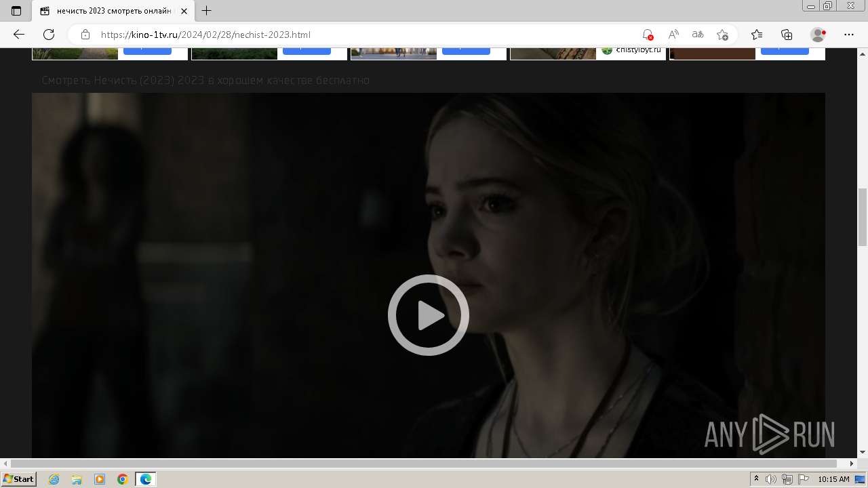Restore down the Edge window
Screen dimensions: 868x488
coord(828,6)
